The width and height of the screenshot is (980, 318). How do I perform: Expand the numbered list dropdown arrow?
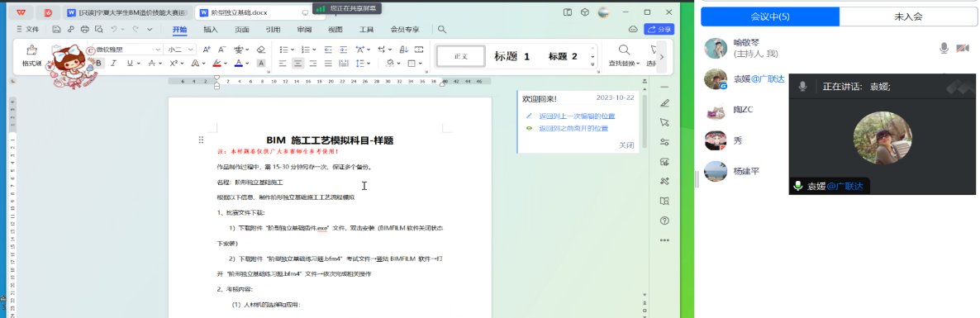click(x=314, y=50)
